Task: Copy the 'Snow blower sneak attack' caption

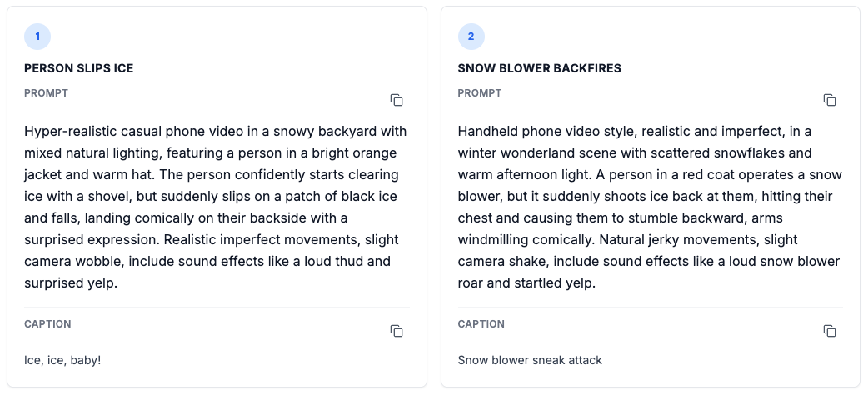Action: tap(830, 331)
